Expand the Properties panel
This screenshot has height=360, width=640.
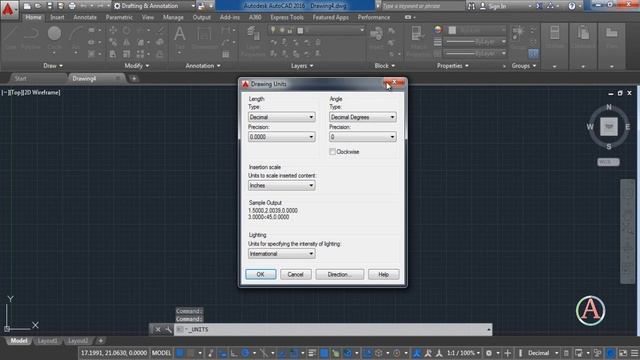(x=453, y=66)
